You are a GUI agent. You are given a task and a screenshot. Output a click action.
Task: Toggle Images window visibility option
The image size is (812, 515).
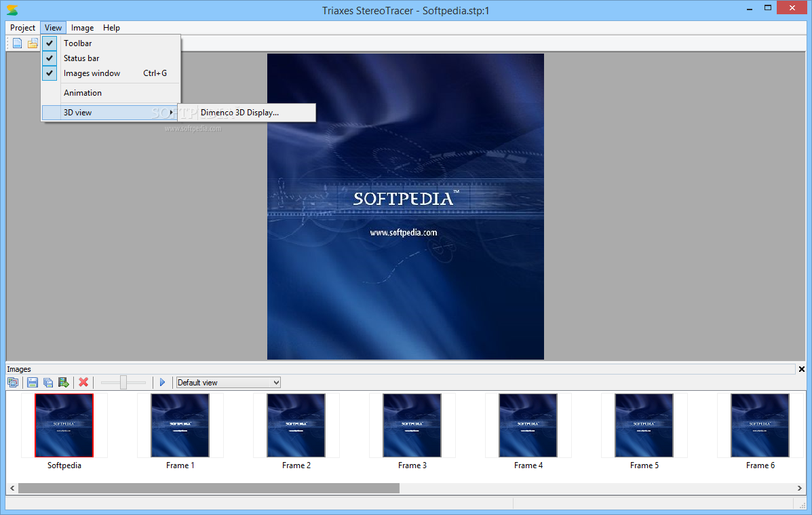[111, 73]
